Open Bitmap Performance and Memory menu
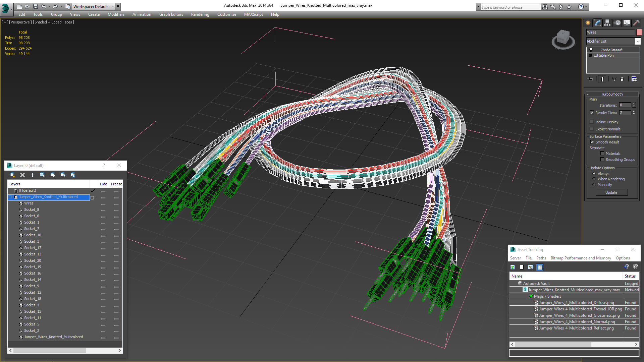The width and height of the screenshot is (644, 362). 581,258
